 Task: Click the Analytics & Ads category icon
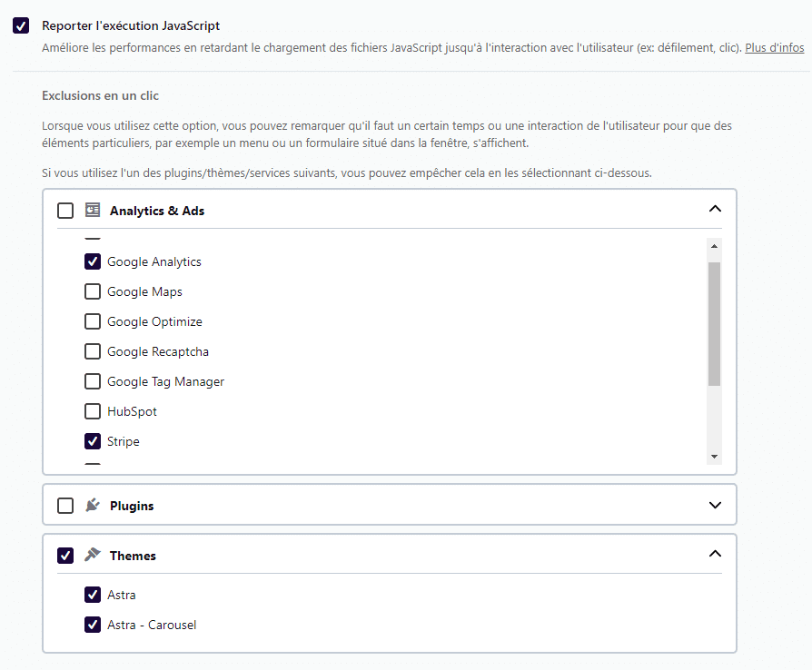pyautogui.click(x=92, y=210)
